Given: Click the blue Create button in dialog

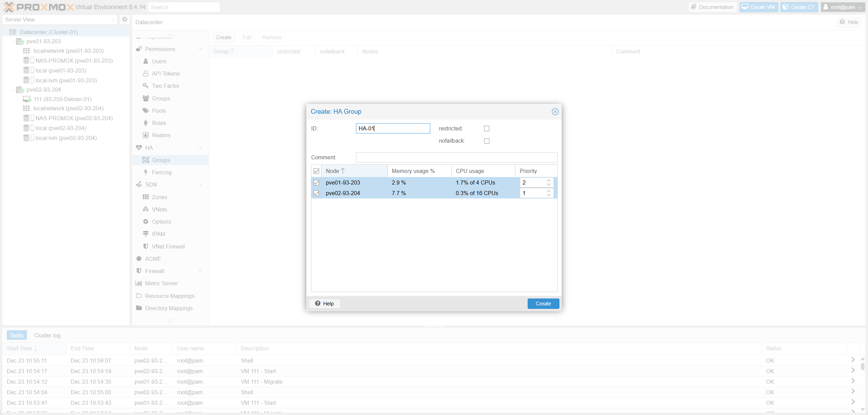Looking at the screenshot, I should click(543, 304).
